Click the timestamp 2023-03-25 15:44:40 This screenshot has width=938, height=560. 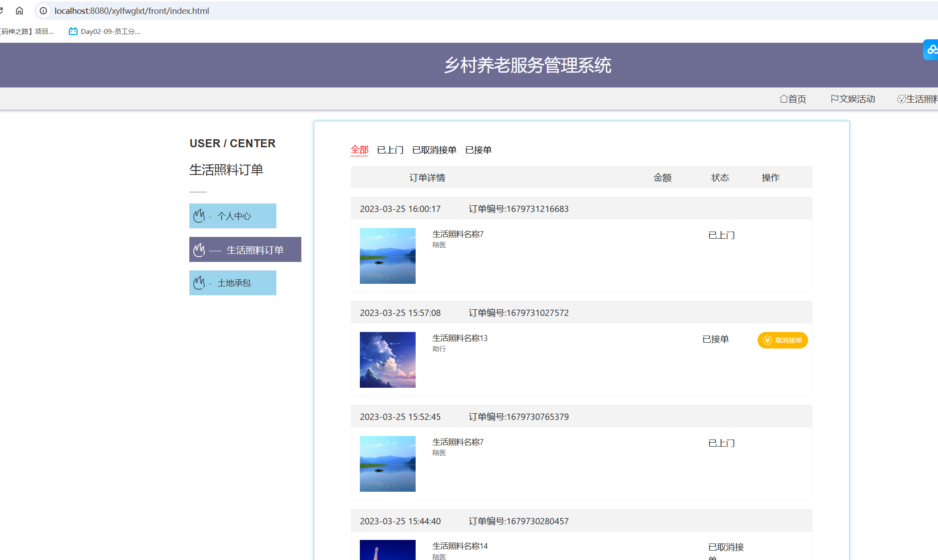coord(400,521)
